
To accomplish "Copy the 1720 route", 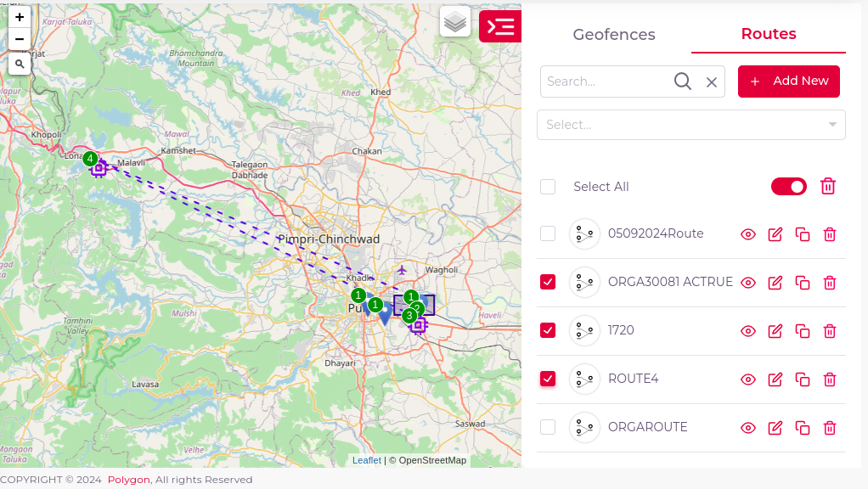I will point(803,331).
